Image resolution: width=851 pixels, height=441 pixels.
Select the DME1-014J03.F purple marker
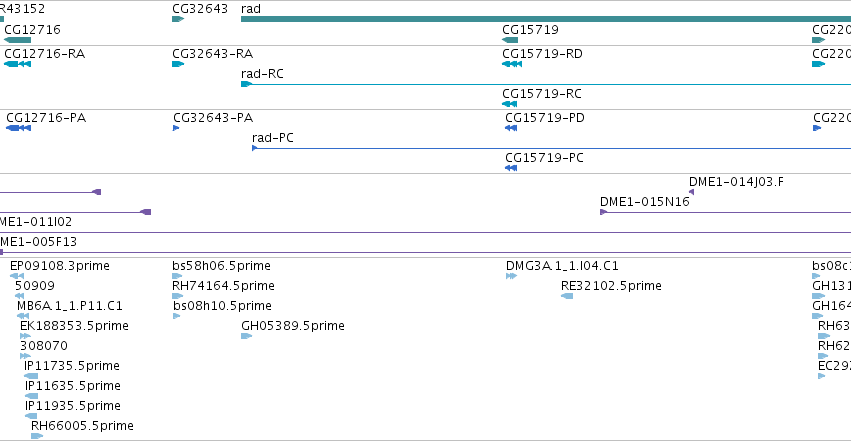point(691,192)
